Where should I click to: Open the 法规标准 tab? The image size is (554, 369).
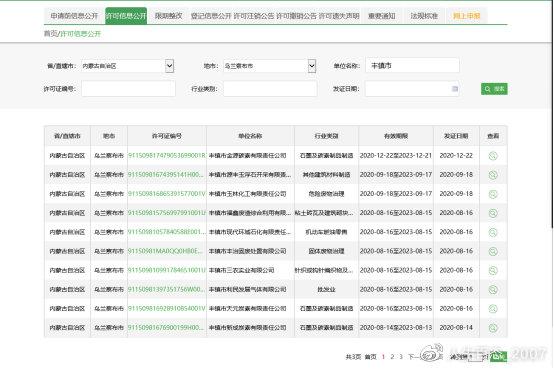tap(424, 16)
